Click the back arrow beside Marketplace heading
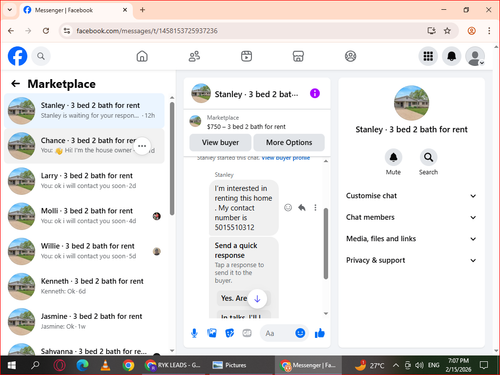 (16, 83)
